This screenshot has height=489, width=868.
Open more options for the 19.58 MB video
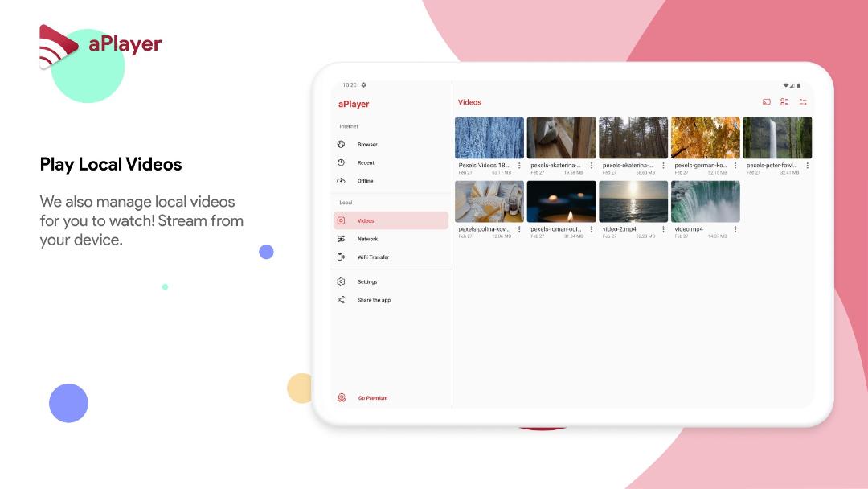coord(592,165)
